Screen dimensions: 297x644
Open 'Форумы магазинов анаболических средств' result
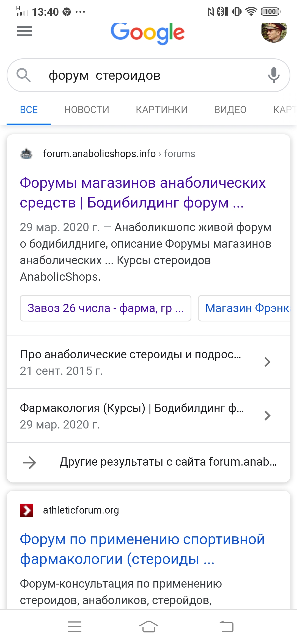pyautogui.click(x=143, y=193)
